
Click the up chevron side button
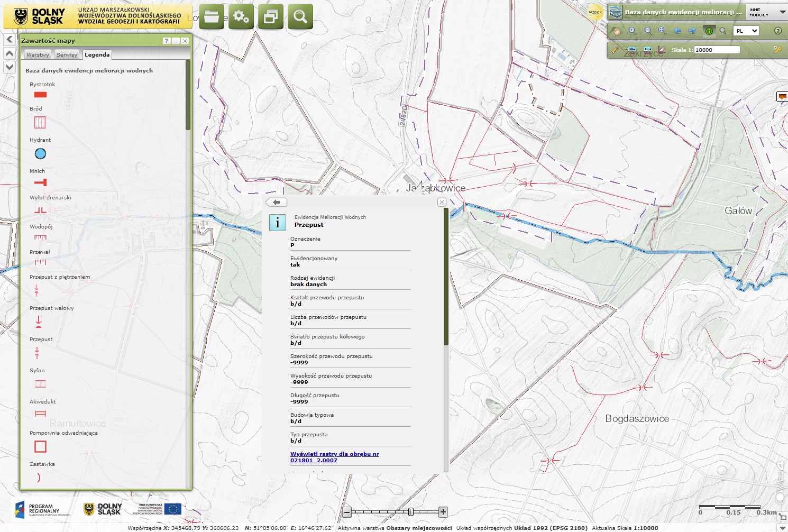[10, 53]
